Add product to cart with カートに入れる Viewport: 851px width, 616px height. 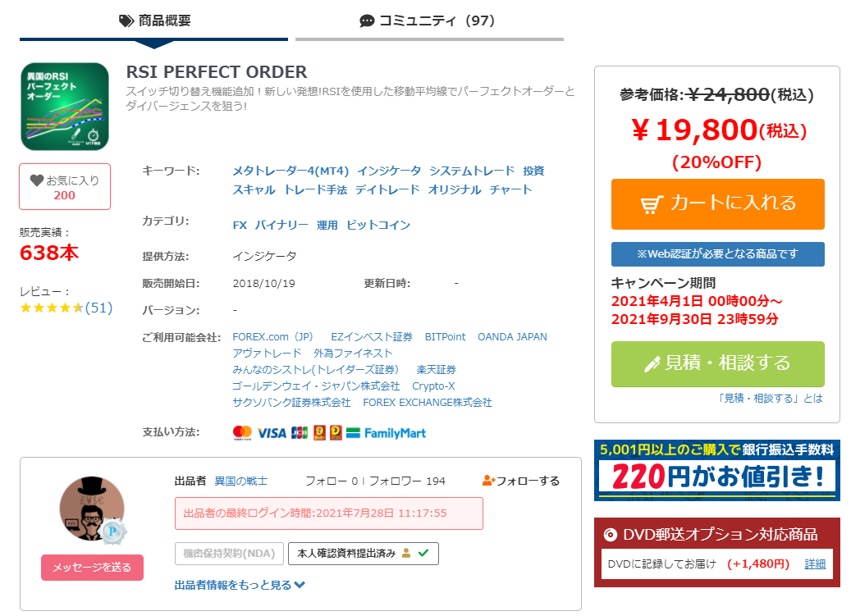pos(717,204)
